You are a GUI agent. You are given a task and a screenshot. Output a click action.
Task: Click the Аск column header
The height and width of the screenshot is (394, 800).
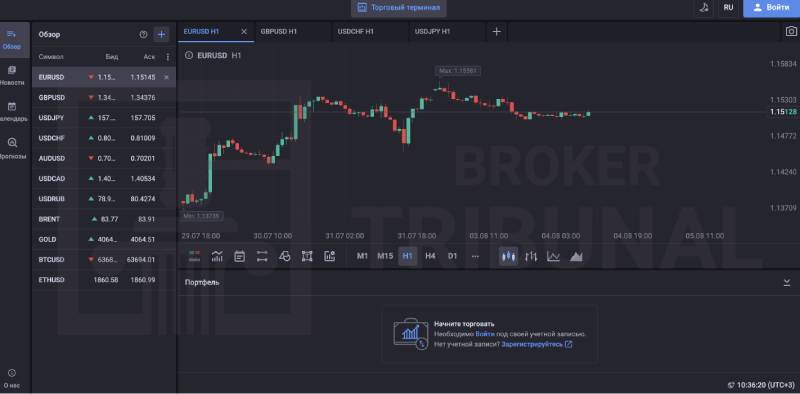[149, 57]
